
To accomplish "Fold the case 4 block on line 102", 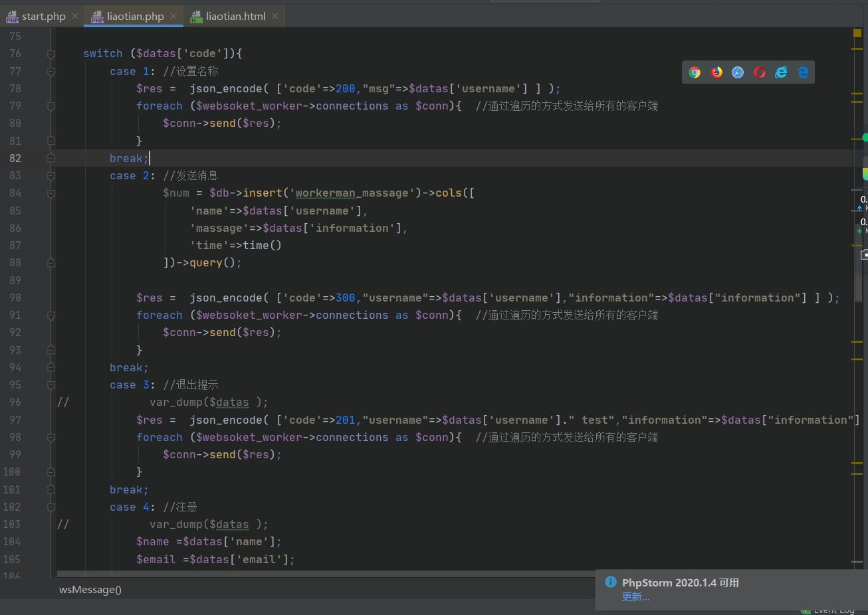I will (51, 507).
